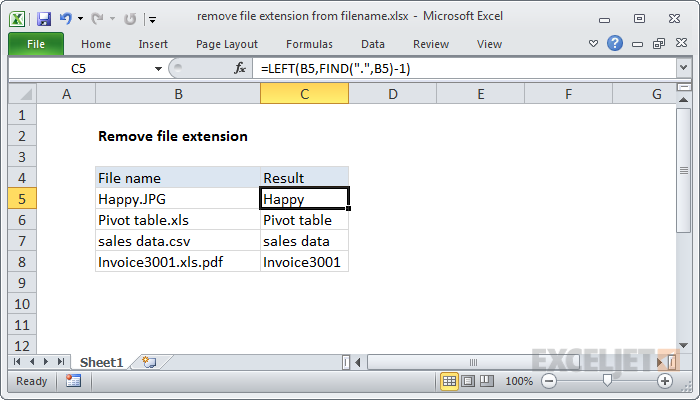Go to previous sheet navigation arrow
Image resolution: width=700 pixels, height=400 pixels.
(x=32, y=362)
